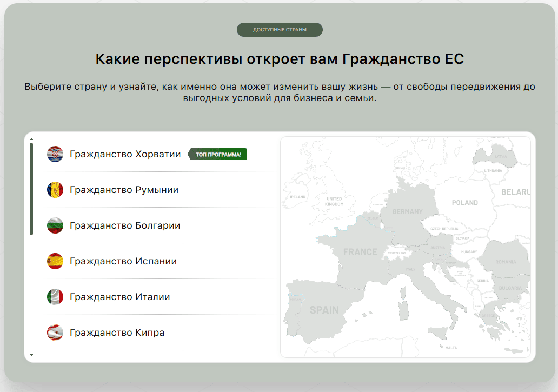Click the Bulgaria flag icon
The height and width of the screenshot is (392, 558).
[x=55, y=225]
